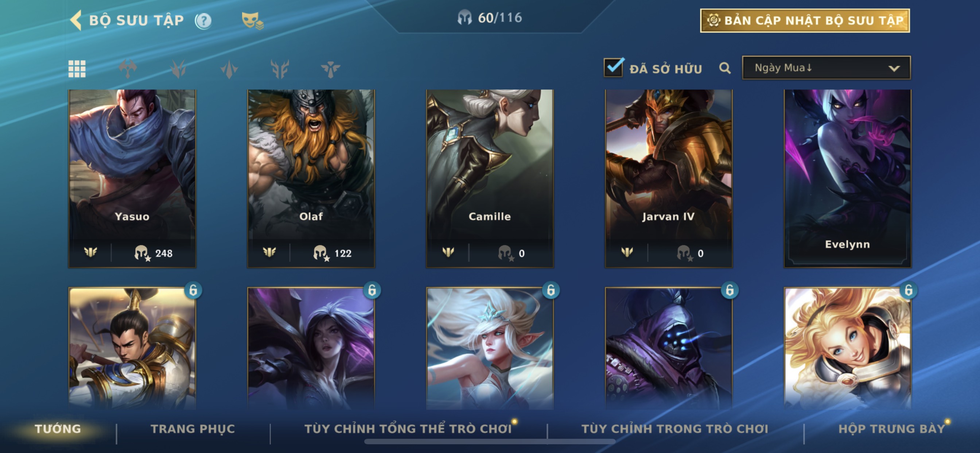
Task: Filter by the antler-shaped role icon
Action: pos(280,69)
